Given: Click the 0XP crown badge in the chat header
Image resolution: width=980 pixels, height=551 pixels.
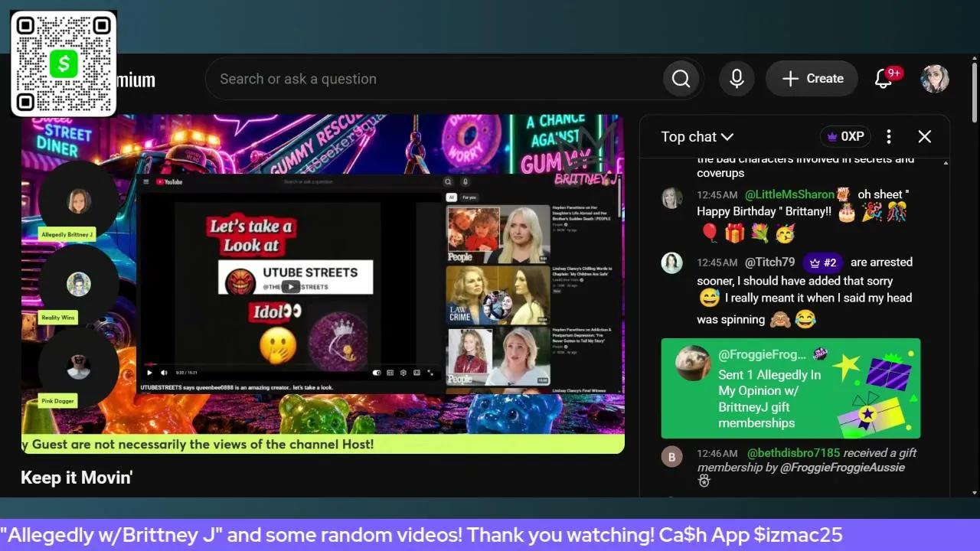Looking at the screenshot, I should tap(845, 137).
